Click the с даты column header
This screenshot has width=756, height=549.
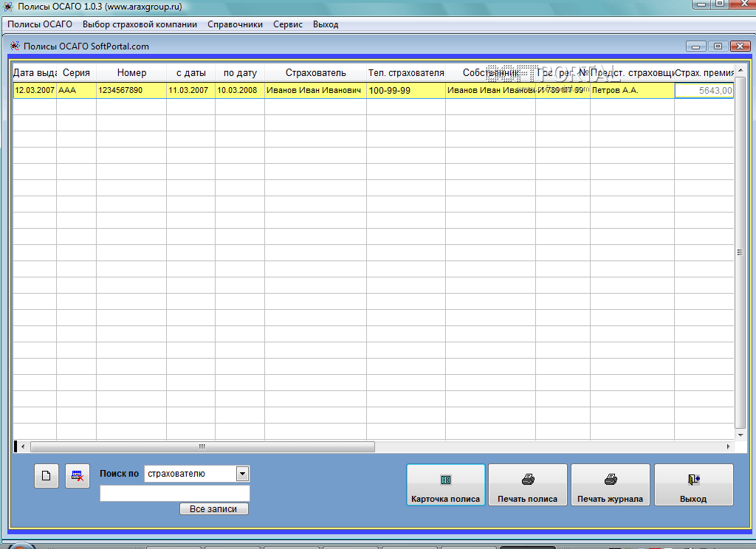[x=191, y=73]
